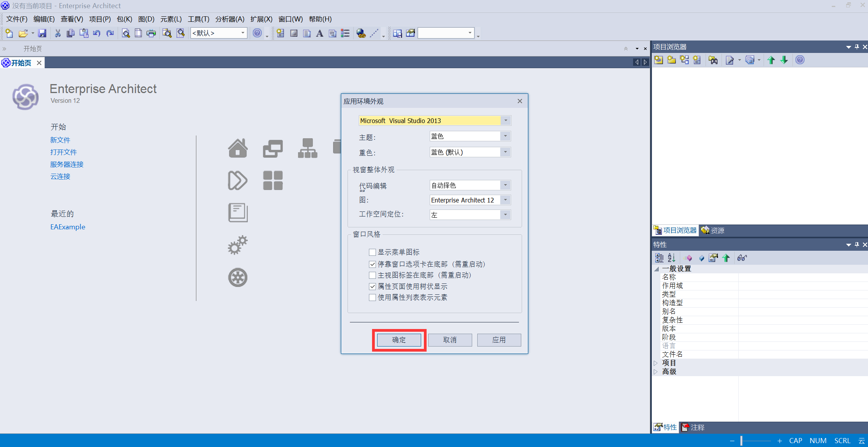Click the 打开文件 link
Viewport: 868px width, 447px height.
point(64,152)
